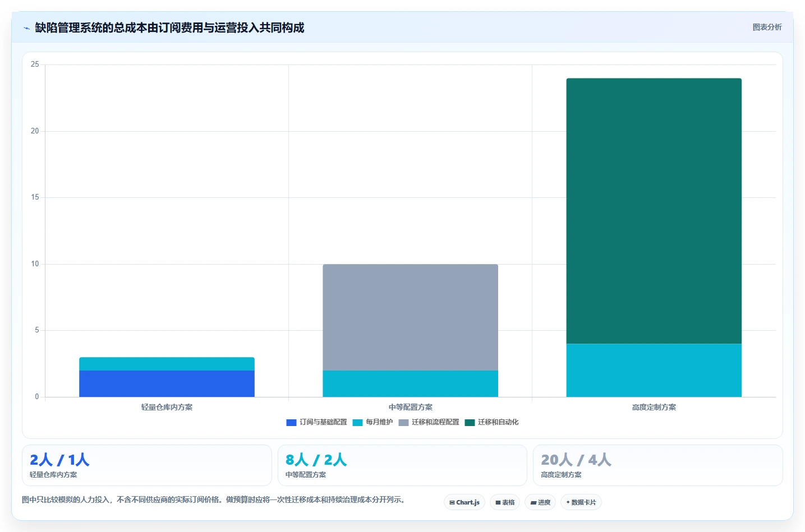The height and width of the screenshot is (532, 805).
Task: Click the 2人 / 1人 card value
Action: coord(59,460)
